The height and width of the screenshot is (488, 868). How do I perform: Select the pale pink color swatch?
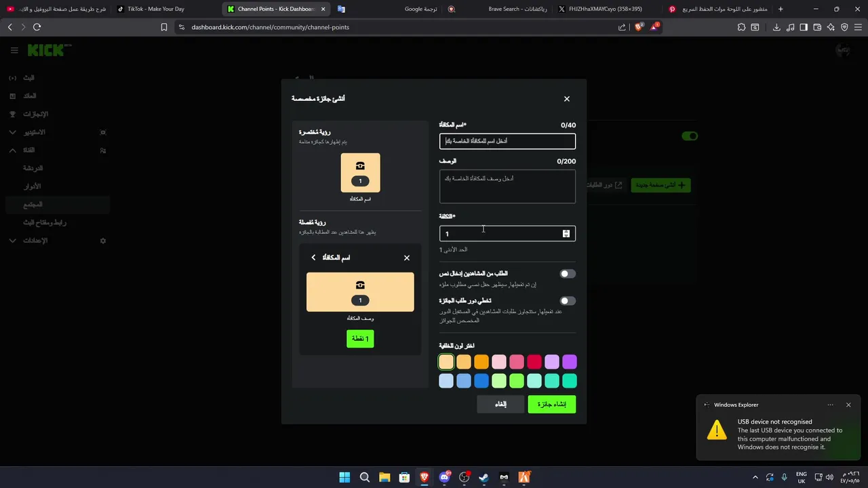(x=499, y=362)
